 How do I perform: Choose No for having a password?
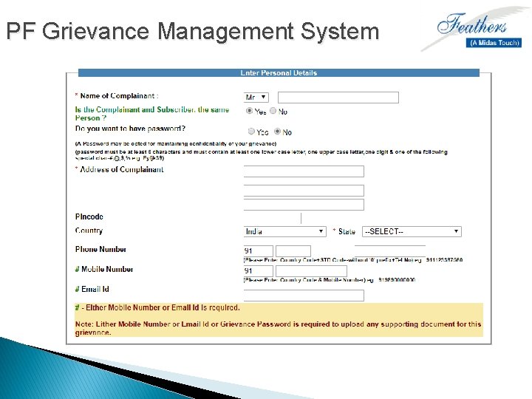(278, 132)
